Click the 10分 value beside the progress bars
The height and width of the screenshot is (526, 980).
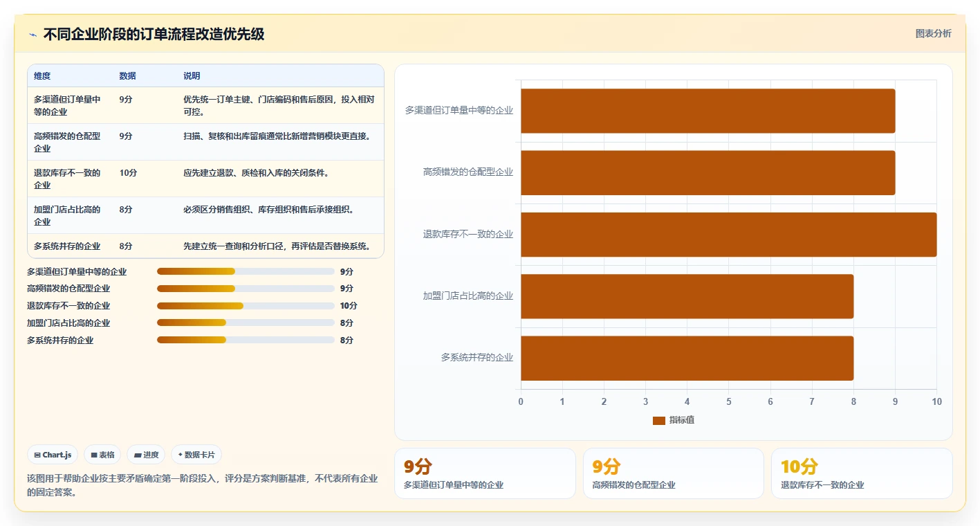[x=349, y=306]
